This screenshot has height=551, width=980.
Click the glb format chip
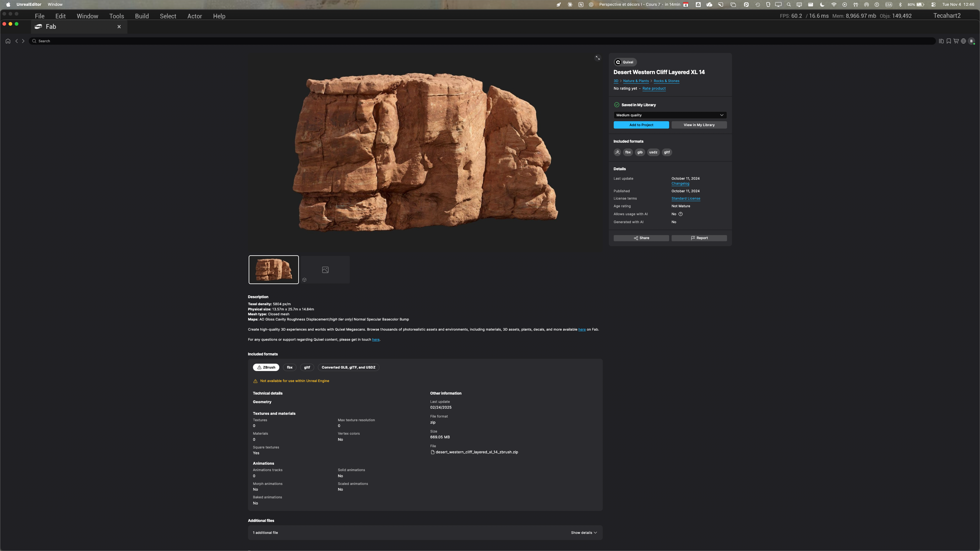(x=640, y=152)
